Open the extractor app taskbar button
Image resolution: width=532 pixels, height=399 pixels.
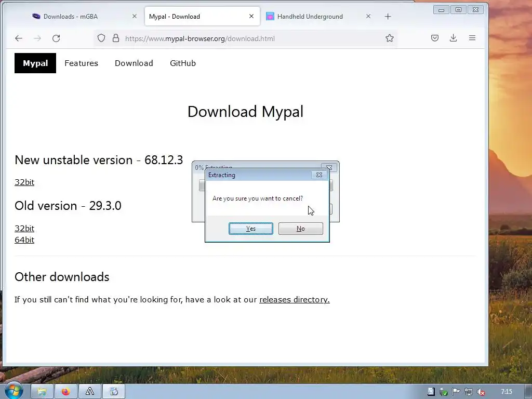(x=114, y=392)
